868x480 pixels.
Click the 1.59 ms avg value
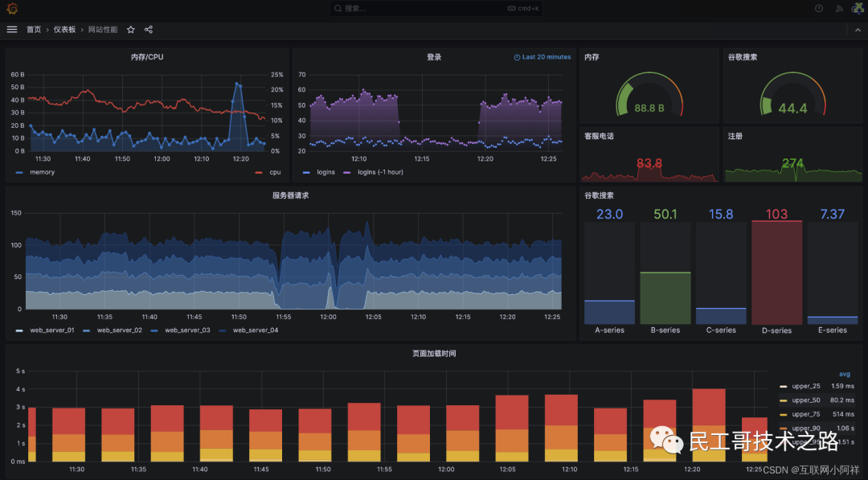(842, 386)
